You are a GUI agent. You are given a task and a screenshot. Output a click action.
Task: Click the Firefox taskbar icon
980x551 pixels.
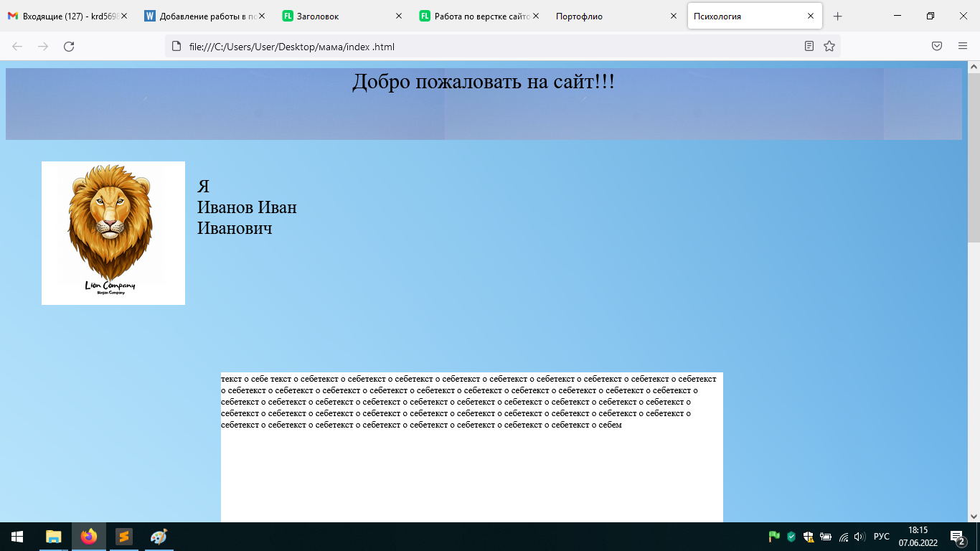coord(89,537)
